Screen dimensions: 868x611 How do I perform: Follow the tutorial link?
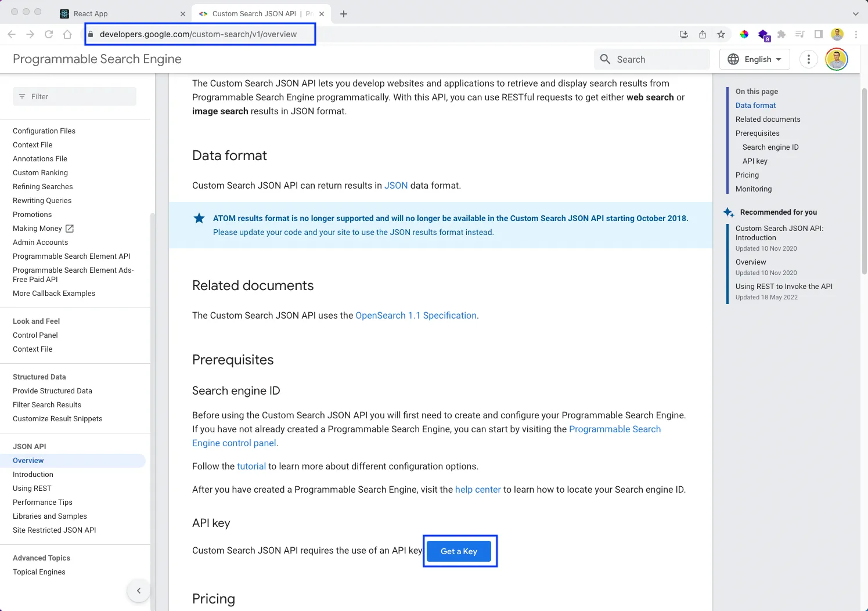click(x=251, y=467)
